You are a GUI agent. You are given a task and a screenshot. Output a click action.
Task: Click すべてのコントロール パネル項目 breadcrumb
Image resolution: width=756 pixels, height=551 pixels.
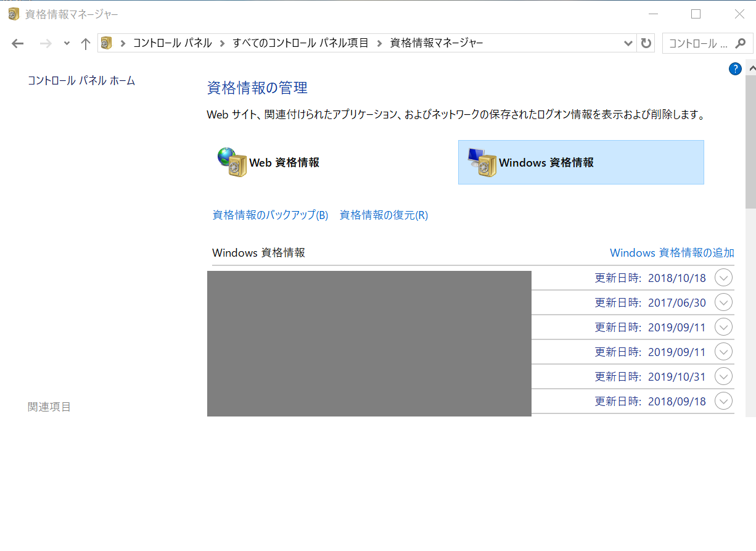(x=300, y=43)
